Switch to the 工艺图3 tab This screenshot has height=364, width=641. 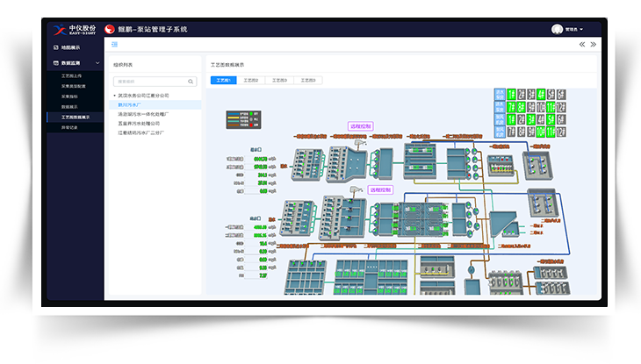coord(279,80)
